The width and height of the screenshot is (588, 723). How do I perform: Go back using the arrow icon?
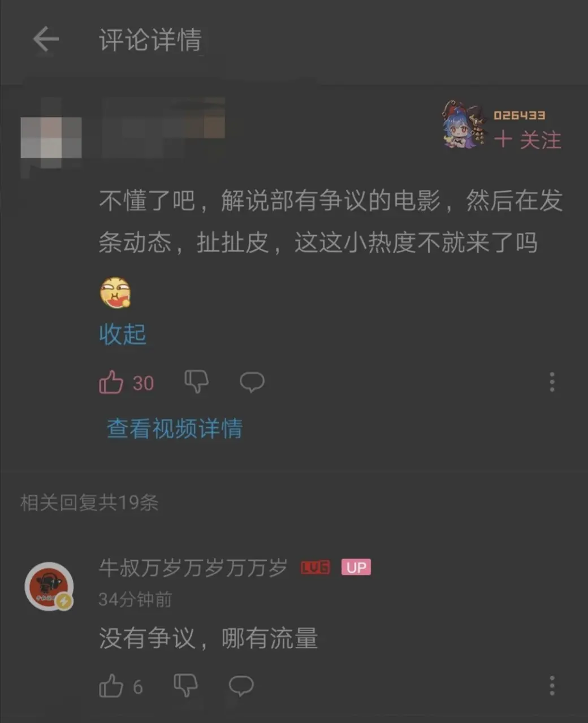click(46, 40)
